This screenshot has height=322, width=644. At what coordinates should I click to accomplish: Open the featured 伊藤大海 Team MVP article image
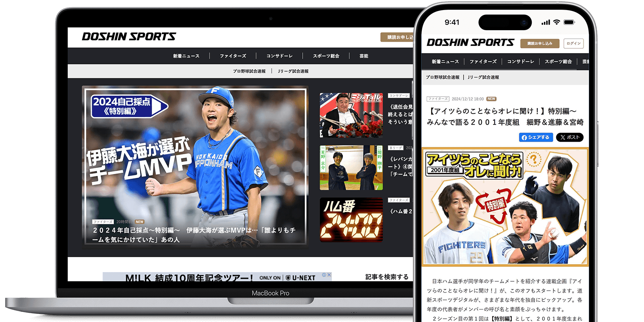pyautogui.click(x=195, y=165)
